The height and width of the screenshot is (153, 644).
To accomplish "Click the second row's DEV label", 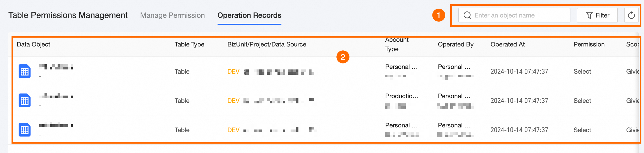I will click(233, 101).
